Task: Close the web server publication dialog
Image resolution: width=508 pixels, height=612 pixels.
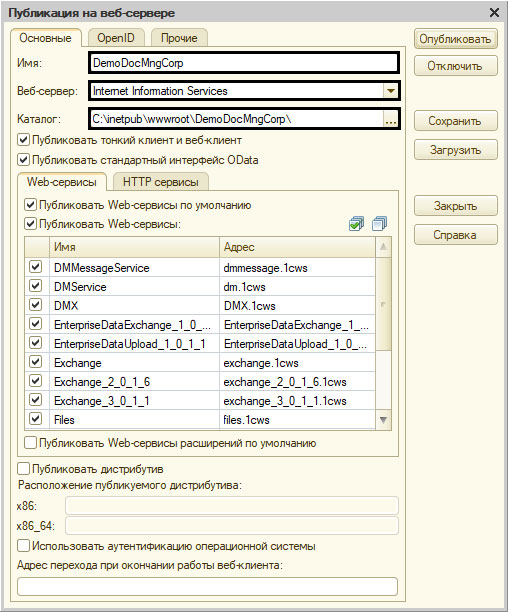Action: click(x=494, y=13)
